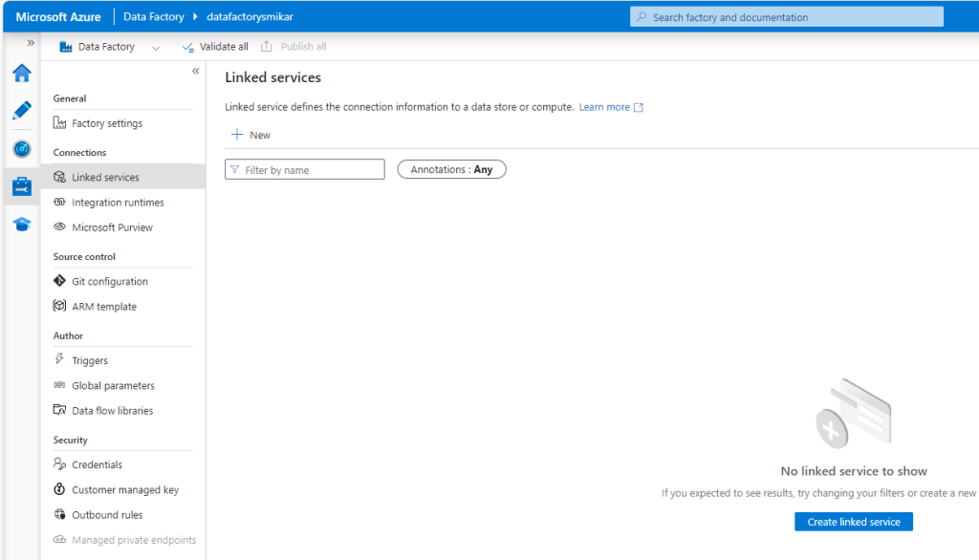Follow the Learn more link
Viewport: 979px width, 560px height.
604,107
